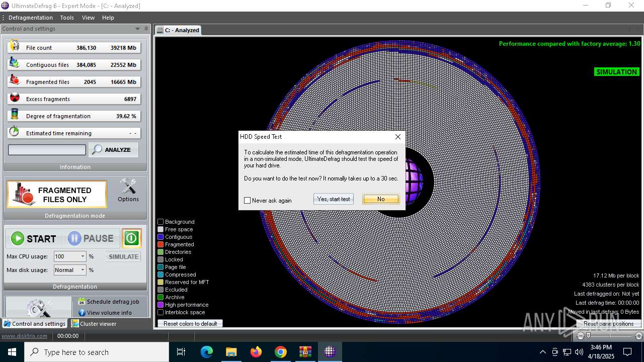Click the View volume info icon

tap(82, 313)
